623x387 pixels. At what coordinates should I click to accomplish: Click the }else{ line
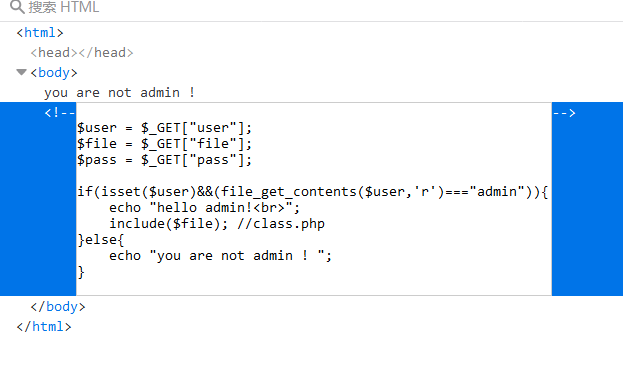[101, 240]
